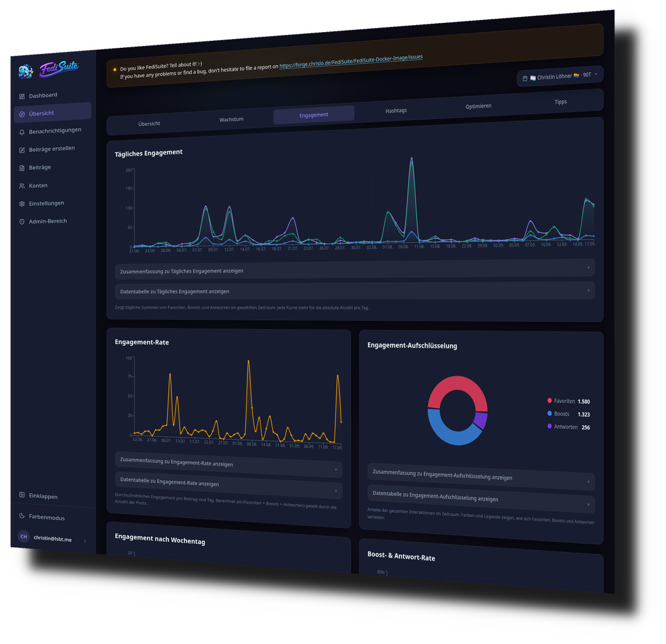Click the CH user avatar
The height and width of the screenshot is (644, 666).
(23, 536)
